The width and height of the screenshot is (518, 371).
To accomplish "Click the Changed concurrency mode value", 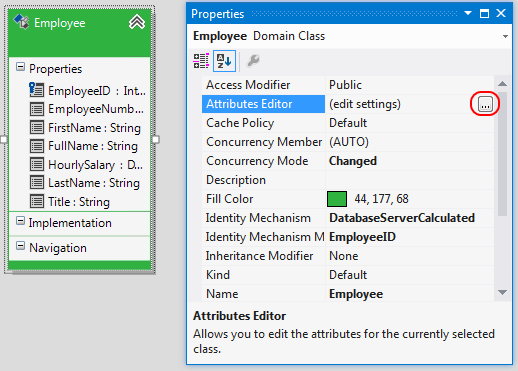I will click(353, 161).
